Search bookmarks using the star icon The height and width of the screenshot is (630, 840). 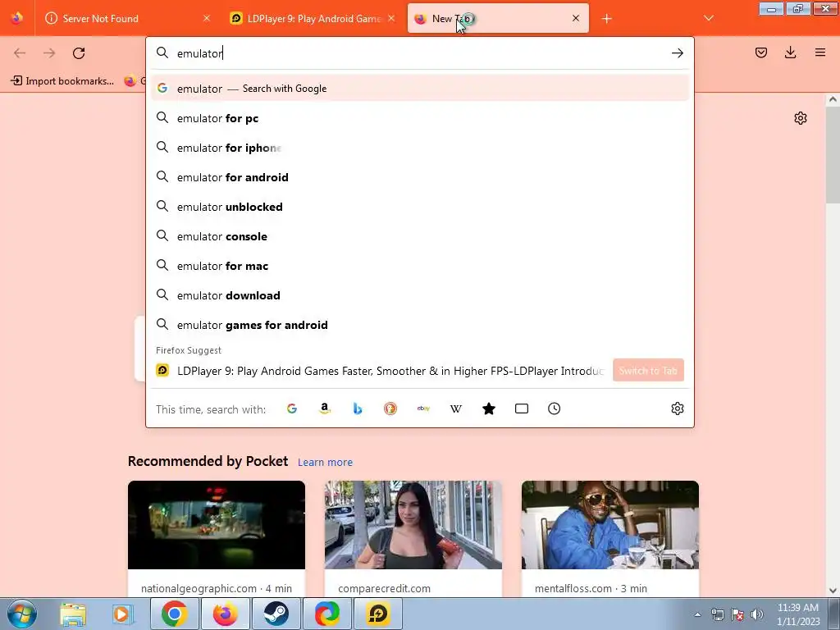pos(489,409)
